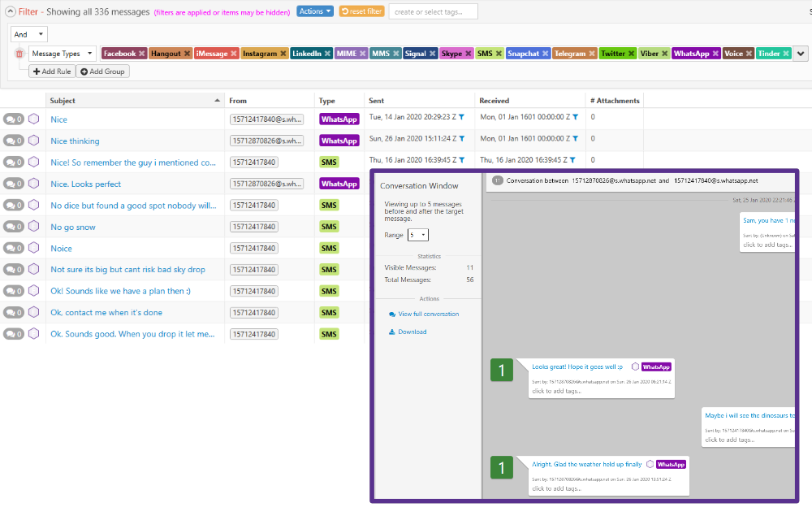The image size is (812, 516).
Task: Click the reset filter button
Action: [361, 11]
